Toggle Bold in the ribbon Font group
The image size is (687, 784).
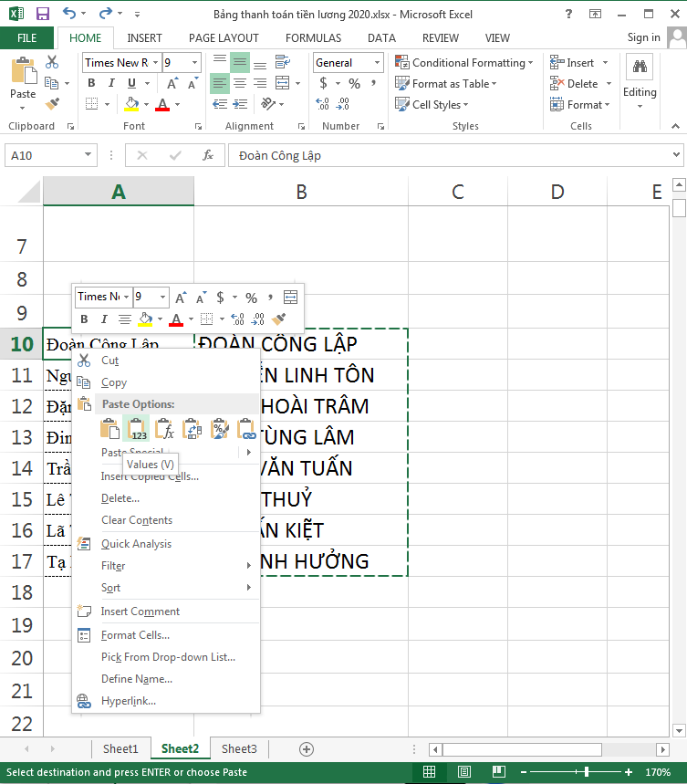(91, 83)
